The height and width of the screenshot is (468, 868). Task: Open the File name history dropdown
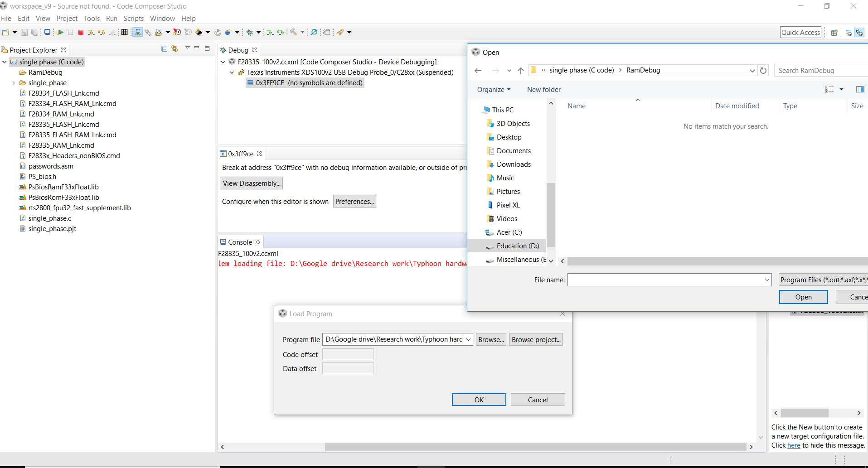click(766, 280)
